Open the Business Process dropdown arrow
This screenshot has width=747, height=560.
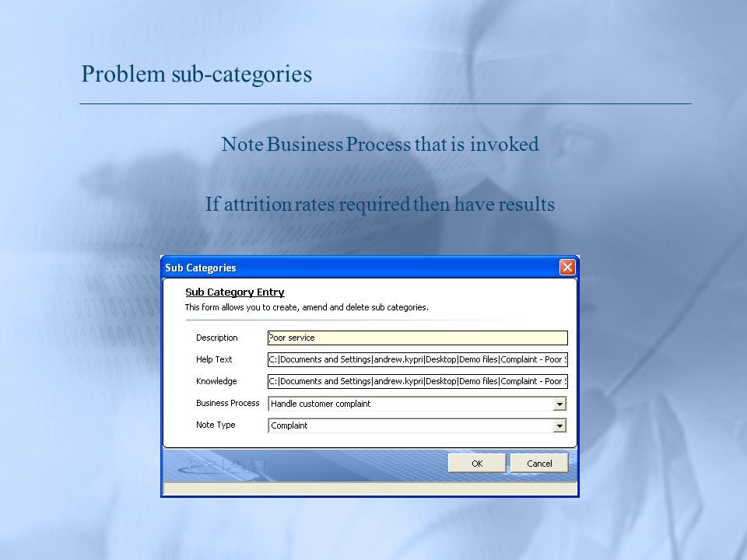(559, 404)
